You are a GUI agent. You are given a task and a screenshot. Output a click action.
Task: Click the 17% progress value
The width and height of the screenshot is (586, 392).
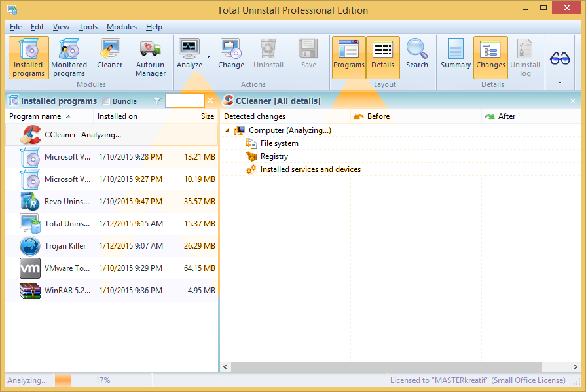click(103, 380)
